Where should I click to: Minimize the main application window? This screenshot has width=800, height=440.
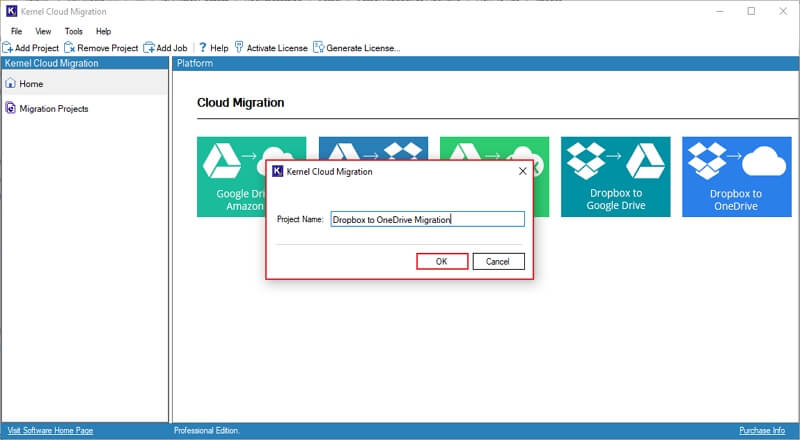(720, 11)
